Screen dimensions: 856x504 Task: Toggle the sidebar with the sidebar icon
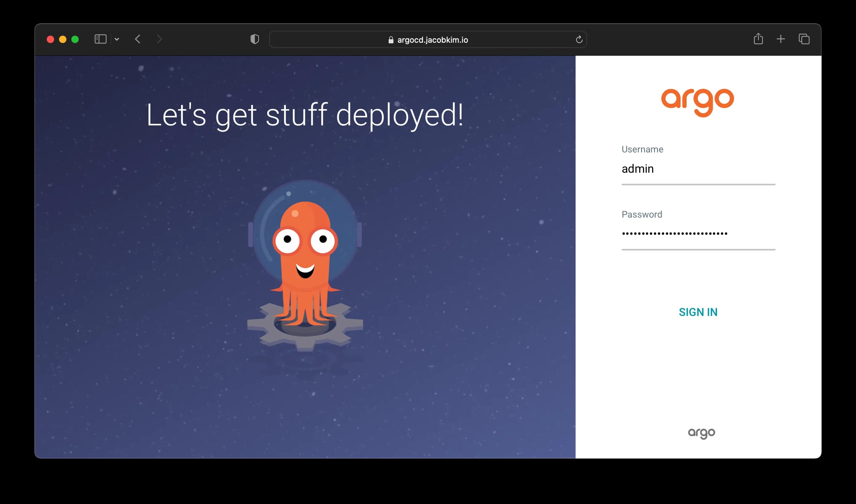tap(100, 39)
